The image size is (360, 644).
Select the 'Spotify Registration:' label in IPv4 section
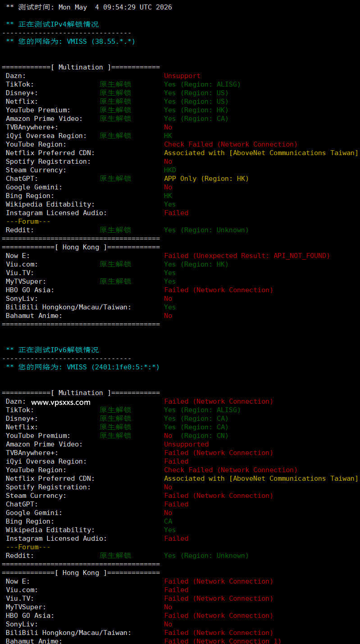[x=48, y=161]
